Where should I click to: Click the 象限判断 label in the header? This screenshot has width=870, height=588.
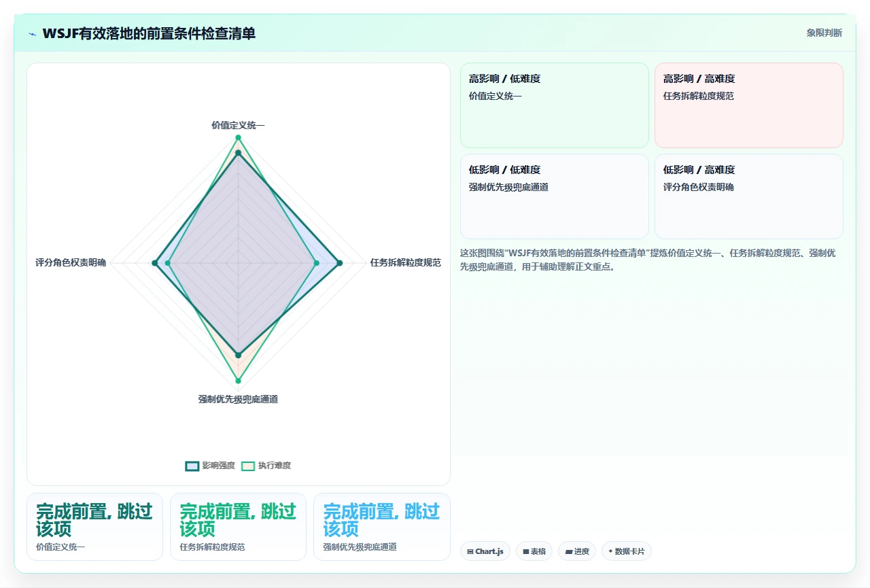pos(824,33)
